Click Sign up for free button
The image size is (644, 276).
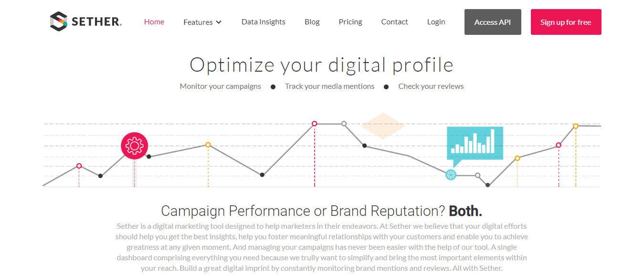tap(566, 22)
